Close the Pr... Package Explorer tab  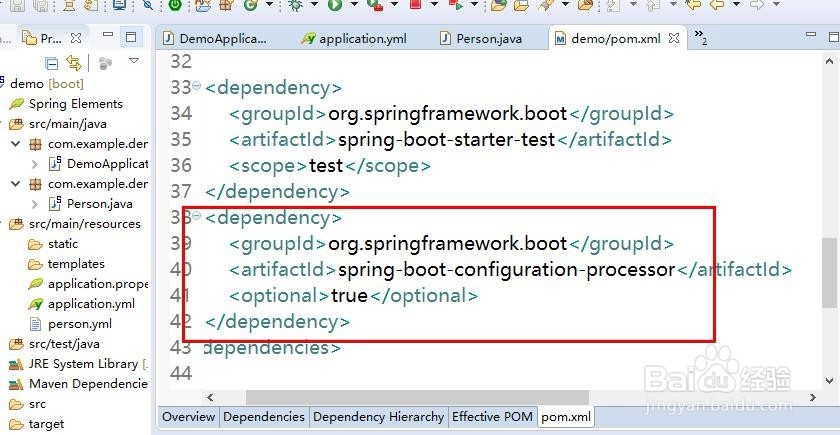point(76,38)
